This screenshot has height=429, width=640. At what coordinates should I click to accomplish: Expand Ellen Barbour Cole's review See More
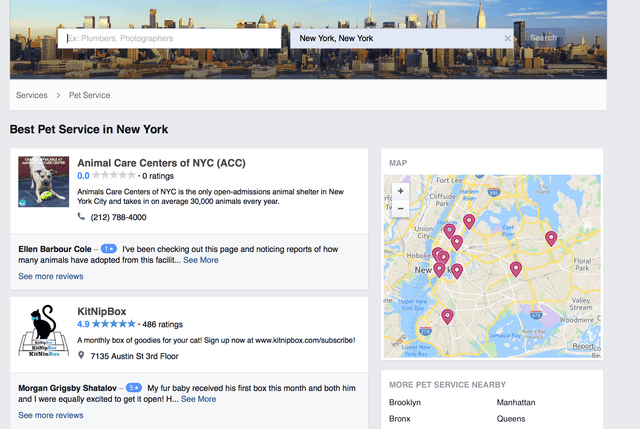[201, 260]
